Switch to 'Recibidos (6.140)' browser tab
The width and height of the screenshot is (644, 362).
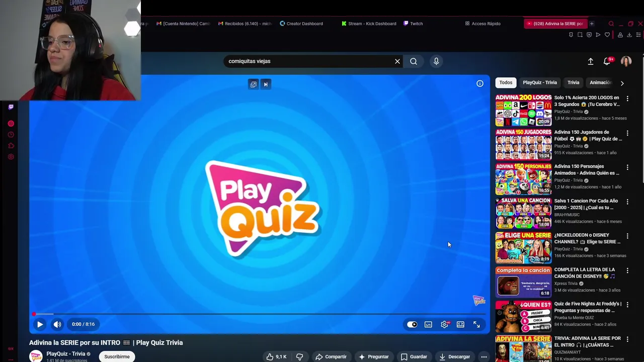pos(245,24)
